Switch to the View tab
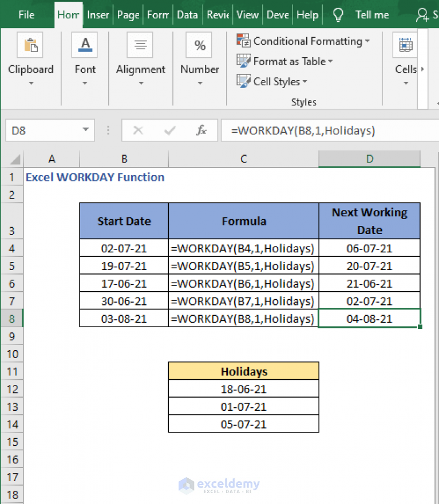The width and height of the screenshot is (439, 504). 247,15
